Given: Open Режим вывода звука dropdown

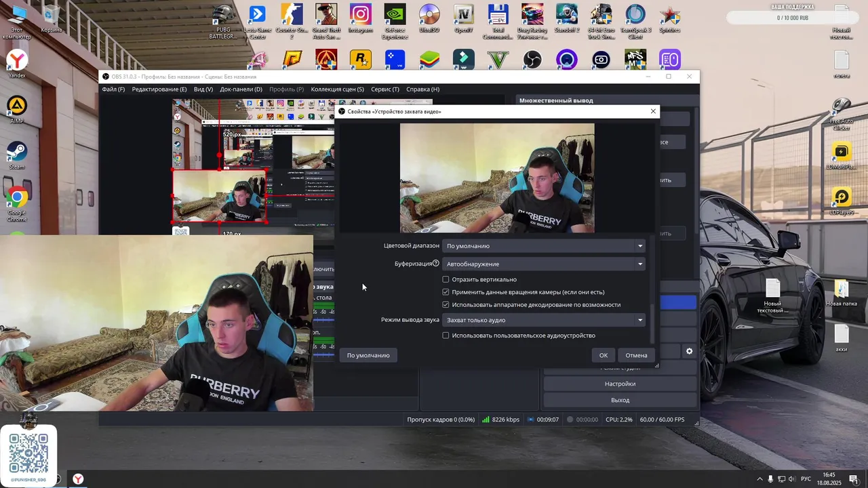Looking at the screenshot, I should pyautogui.click(x=544, y=320).
